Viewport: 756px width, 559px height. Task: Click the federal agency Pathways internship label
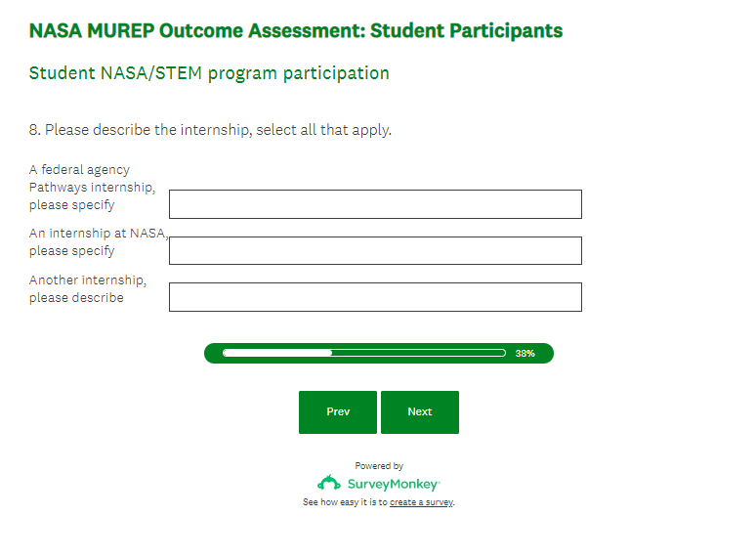(92, 187)
